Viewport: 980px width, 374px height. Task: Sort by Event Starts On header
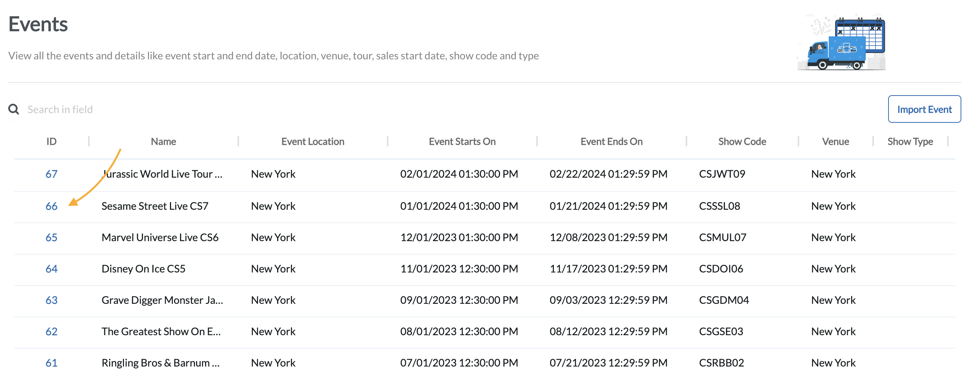coord(462,141)
